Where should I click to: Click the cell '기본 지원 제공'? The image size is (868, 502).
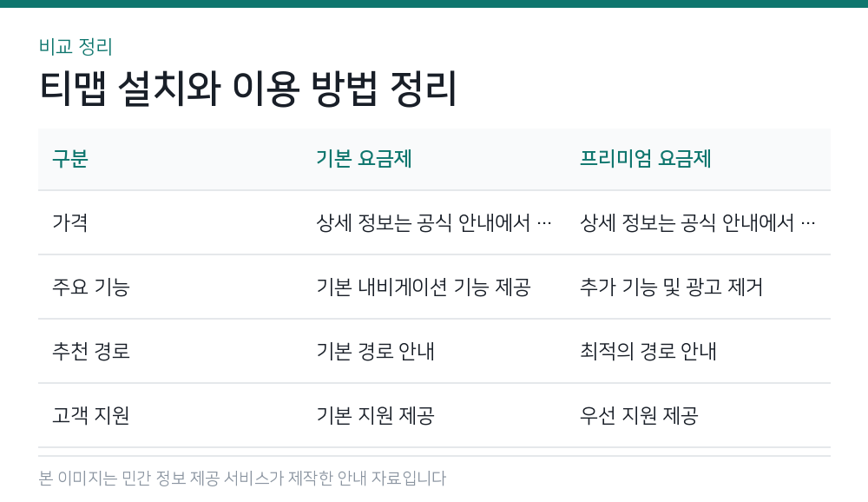click(375, 415)
